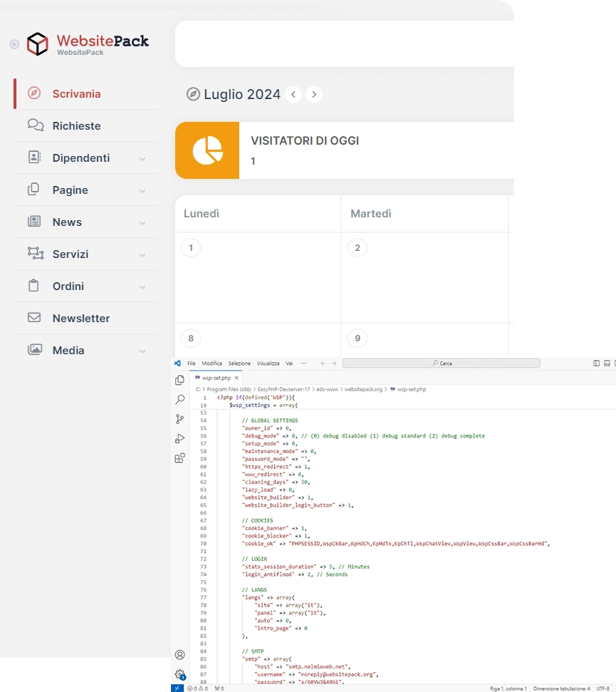
Task: Click the Cerca search field in VS Code
Action: tap(442, 363)
